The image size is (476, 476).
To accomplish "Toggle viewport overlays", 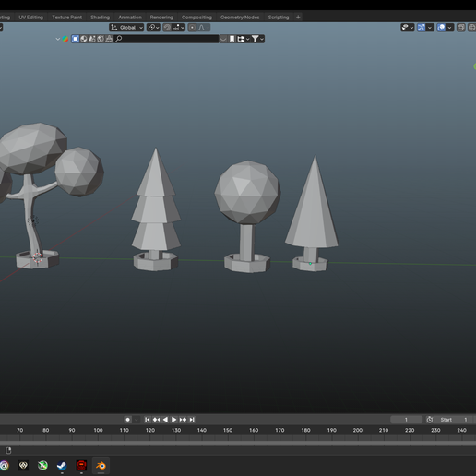I will click(441, 28).
